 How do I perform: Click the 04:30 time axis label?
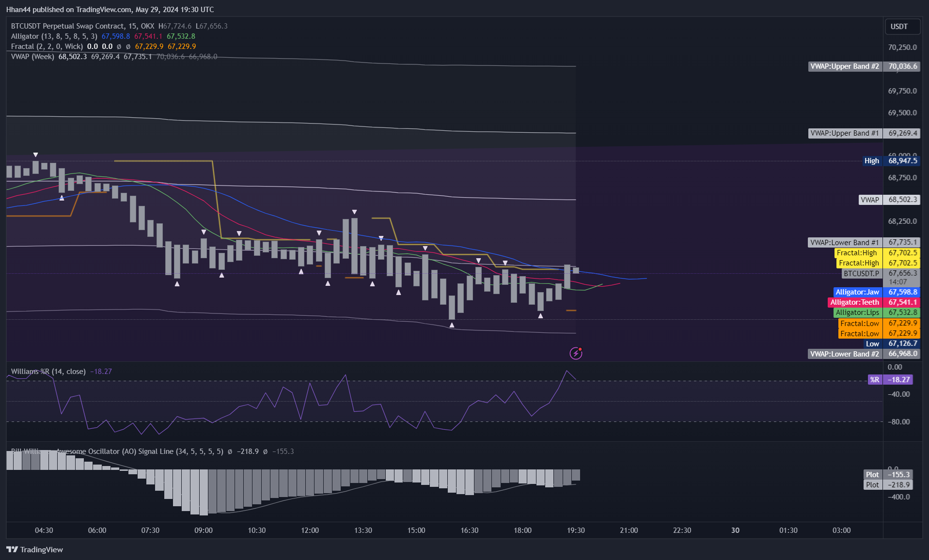pyautogui.click(x=44, y=530)
